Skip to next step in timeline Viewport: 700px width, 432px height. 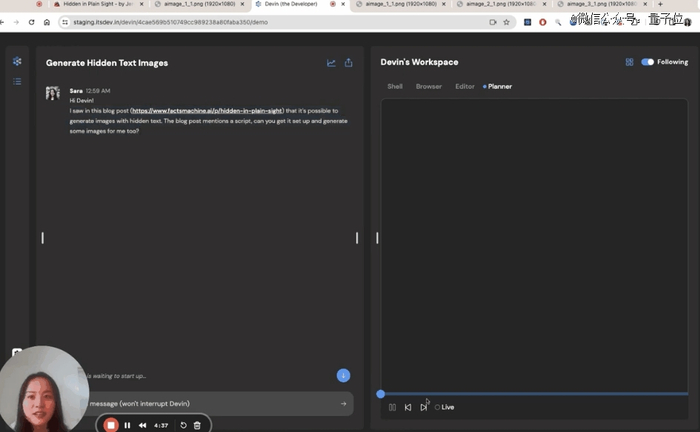424,407
